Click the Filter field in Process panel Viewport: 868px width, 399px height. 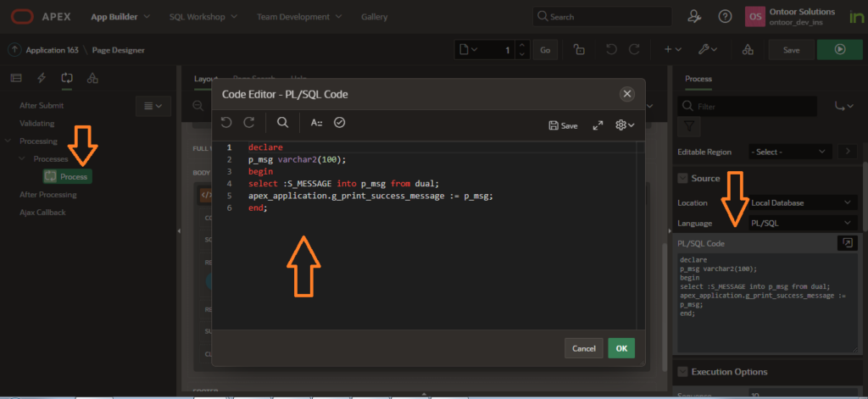[754, 108]
